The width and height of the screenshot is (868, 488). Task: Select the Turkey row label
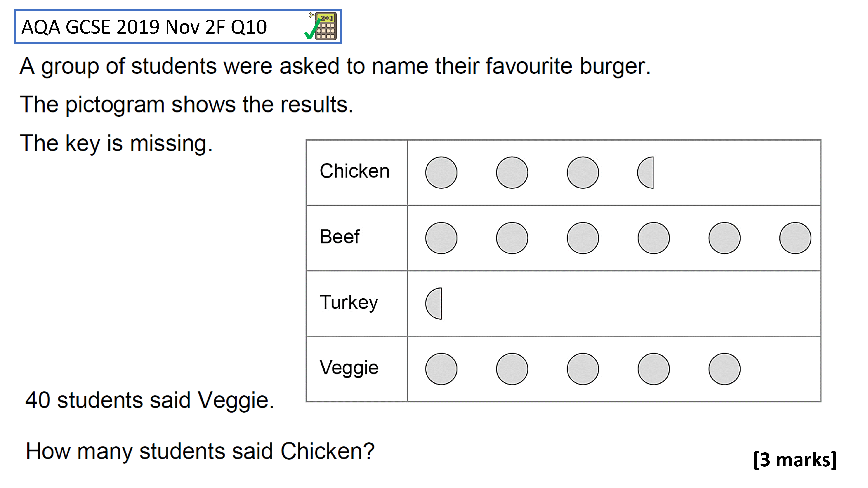click(x=349, y=302)
